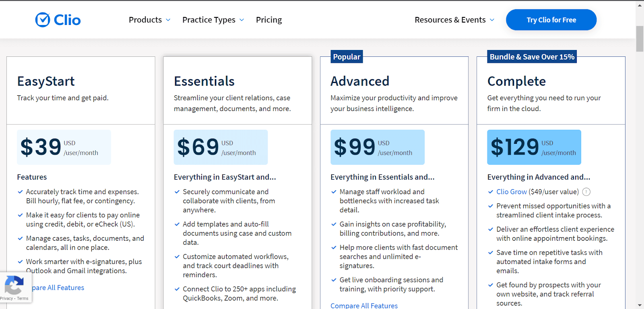Screen dimensions: 644x309
Task: Click the Clio logo icon
Action: tap(43, 19)
